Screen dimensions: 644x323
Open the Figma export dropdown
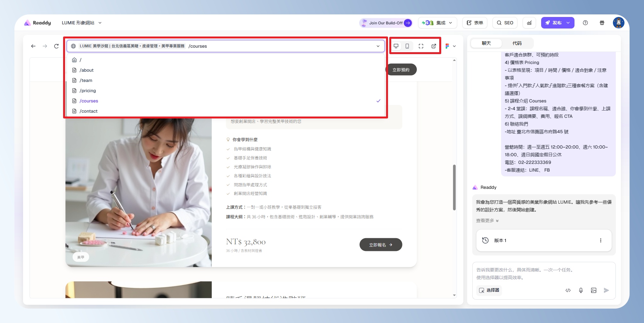click(x=450, y=46)
